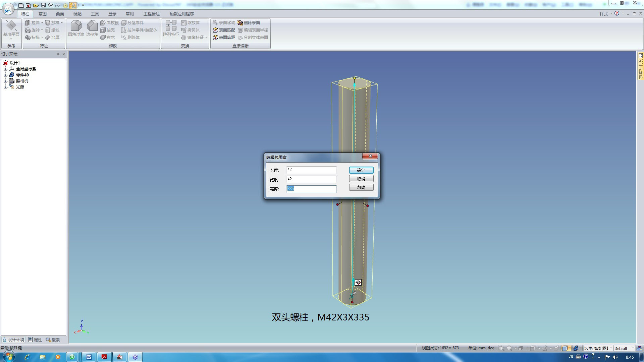Screen dimensions: 644x362
Task: Switch to the 装配 ribbon tab
Action: click(x=77, y=14)
